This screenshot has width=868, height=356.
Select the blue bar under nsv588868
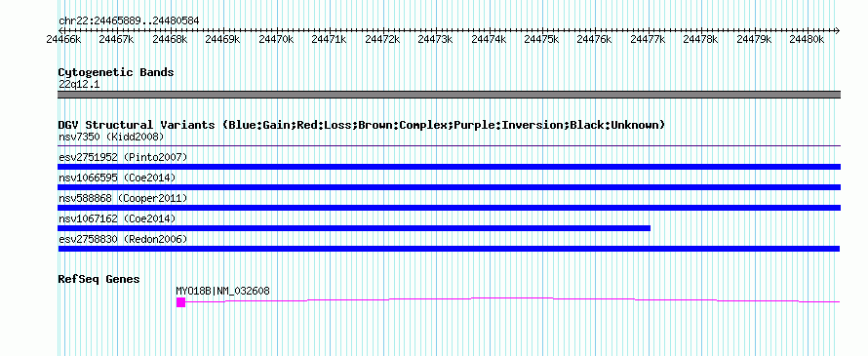pos(449,208)
